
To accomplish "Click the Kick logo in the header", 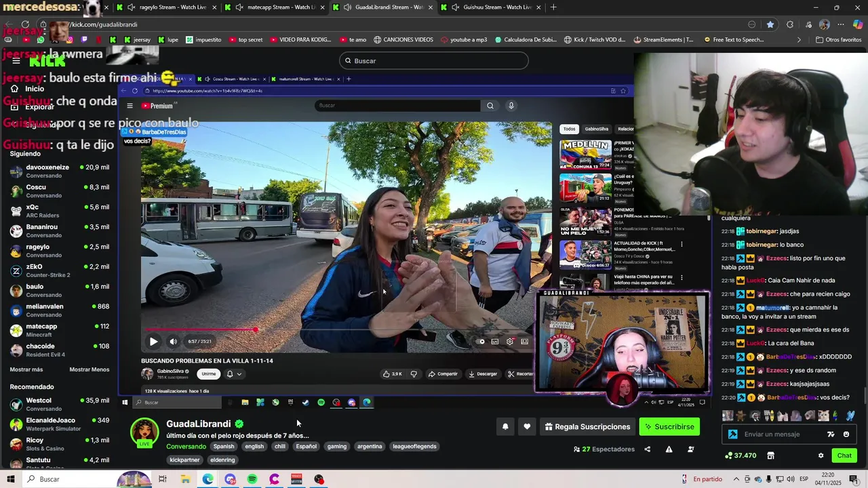I will 47,61.
